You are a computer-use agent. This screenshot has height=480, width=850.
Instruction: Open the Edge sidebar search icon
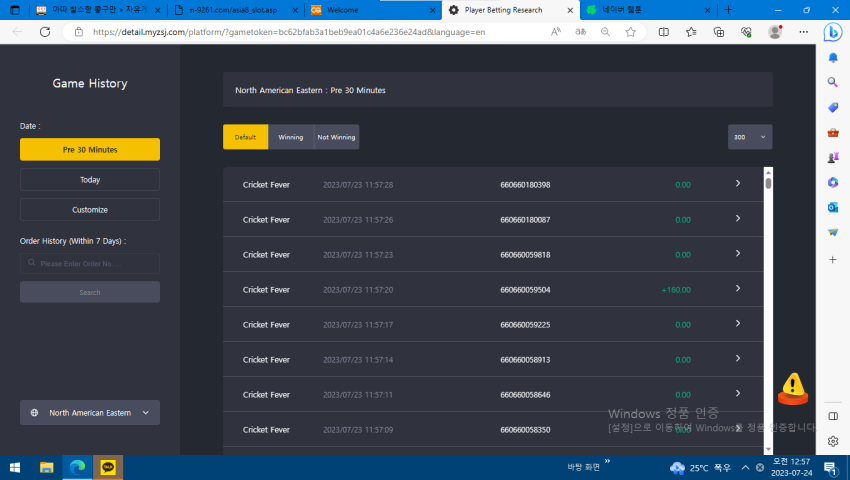tap(833, 82)
